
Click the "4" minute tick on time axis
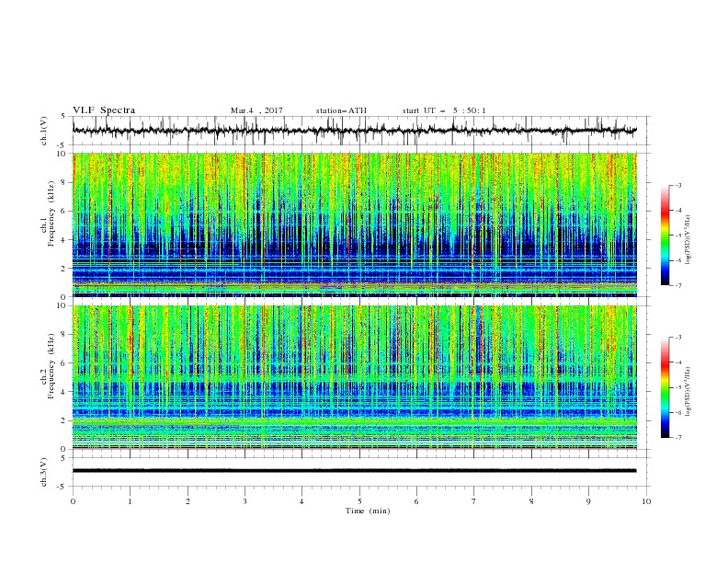click(x=301, y=501)
